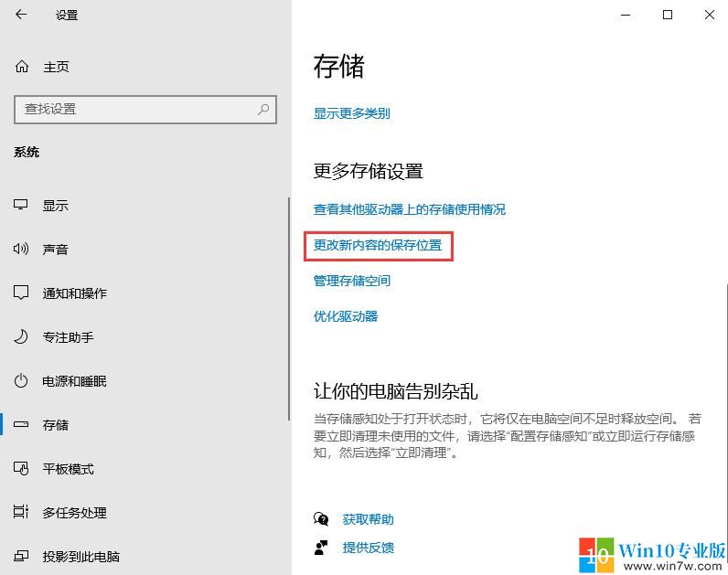The width and height of the screenshot is (728, 575).
Task: Minimize the settings window
Action: pyautogui.click(x=626, y=15)
